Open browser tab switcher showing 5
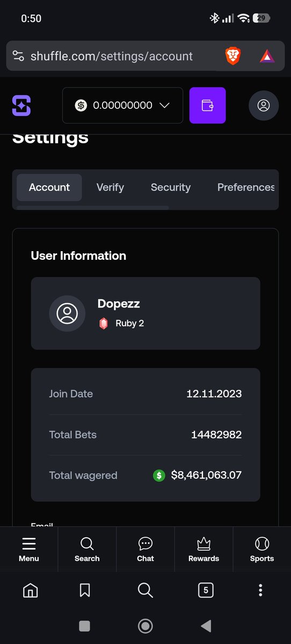Image resolution: width=291 pixels, height=644 pixels. coord(206,591)
